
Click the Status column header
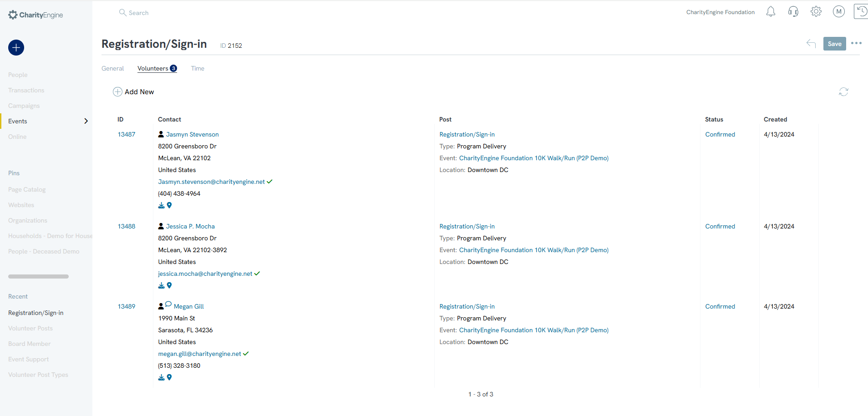pyautogui.click(x=714, y=119)
